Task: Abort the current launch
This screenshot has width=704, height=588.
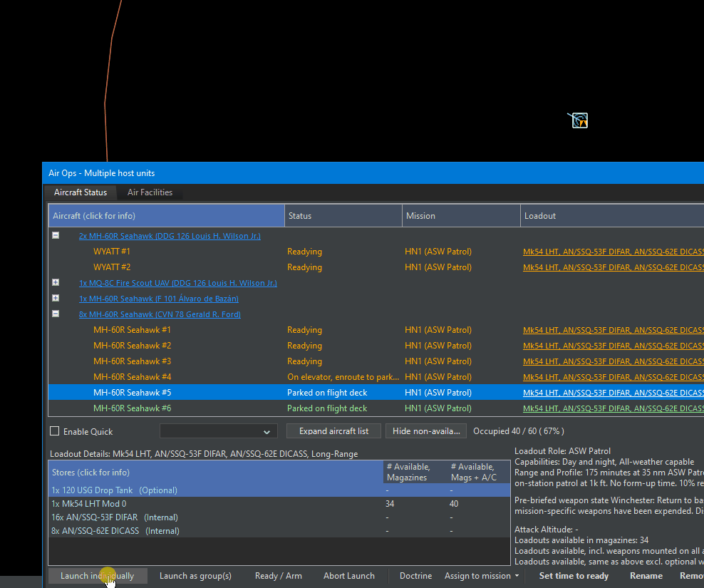Action: (x=348, y=576)
